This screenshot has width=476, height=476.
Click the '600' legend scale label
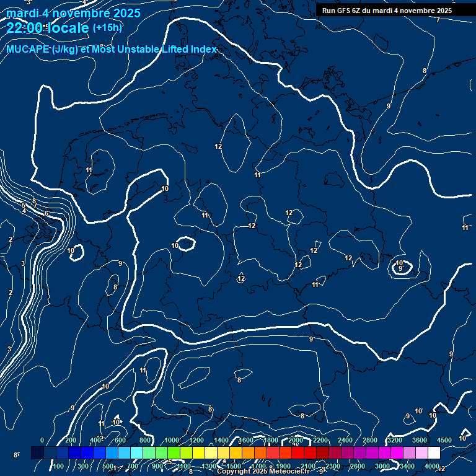tap(120, 440)
